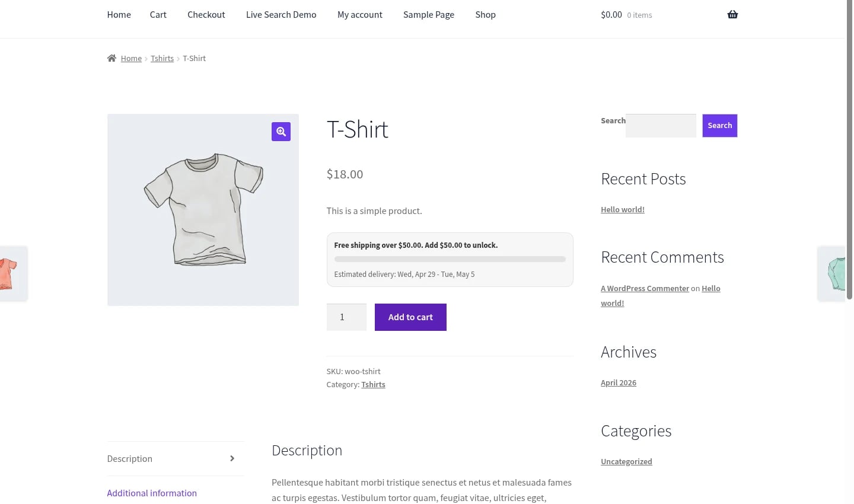Select the Additional information tab
The height and width of the screenshot is (504, 854).
pos(152,493)
